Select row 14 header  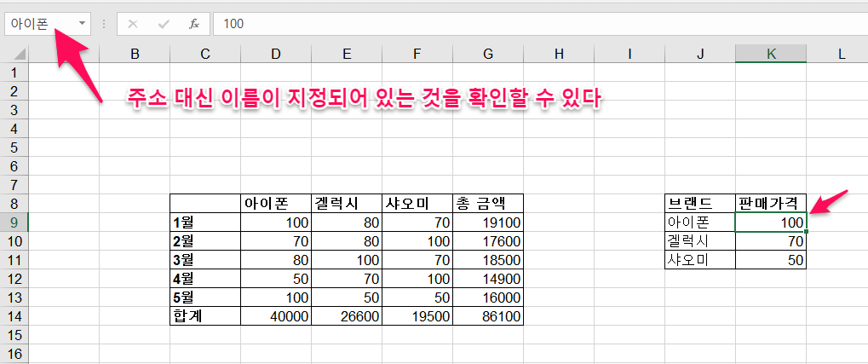[14, 315]
